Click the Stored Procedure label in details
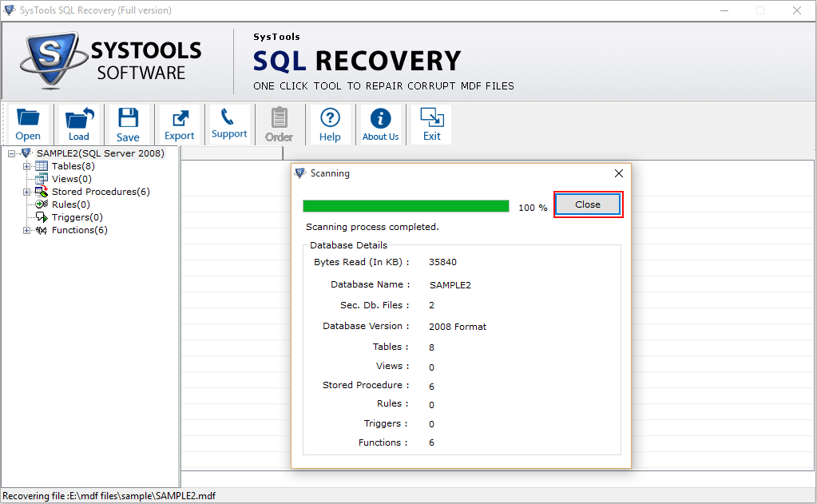The image size is (817, 504). click(365, 385)
